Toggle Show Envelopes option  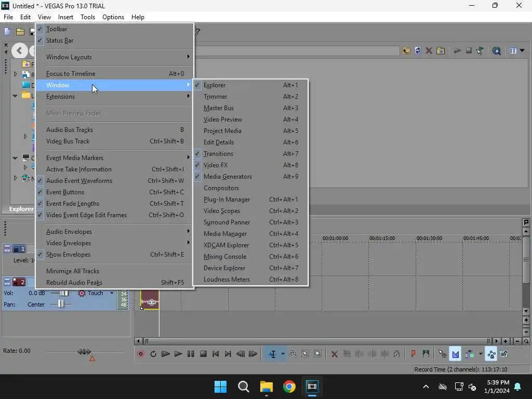[x=115, y=255]
